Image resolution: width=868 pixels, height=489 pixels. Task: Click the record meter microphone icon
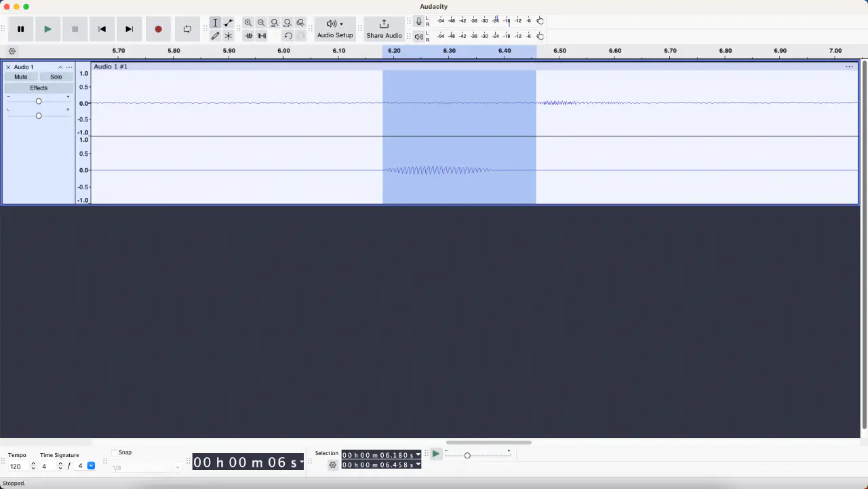(418, 22)
